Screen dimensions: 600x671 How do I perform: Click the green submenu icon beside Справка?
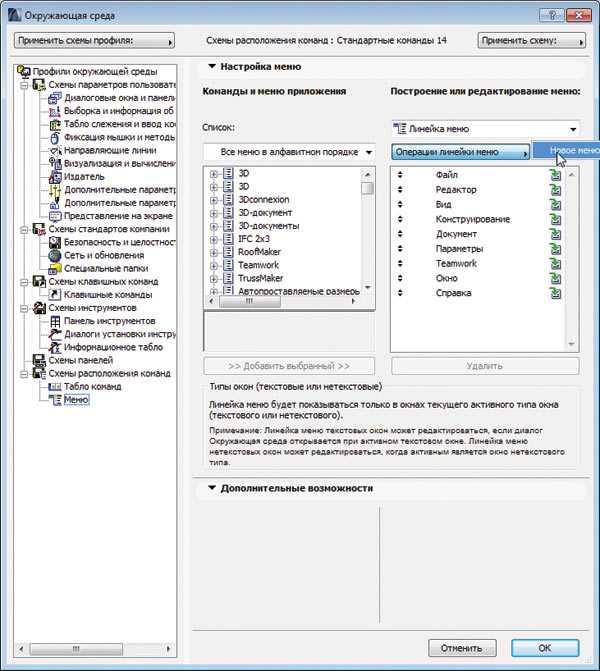pos(555,293)
